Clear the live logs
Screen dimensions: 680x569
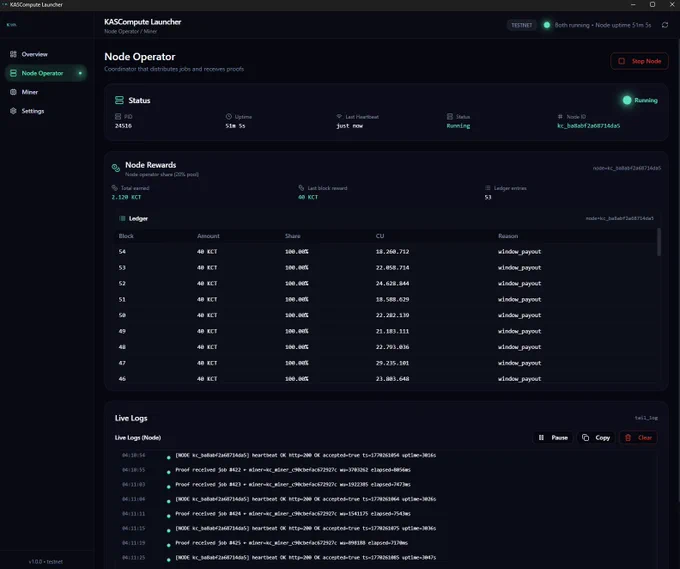coord(638,438)
